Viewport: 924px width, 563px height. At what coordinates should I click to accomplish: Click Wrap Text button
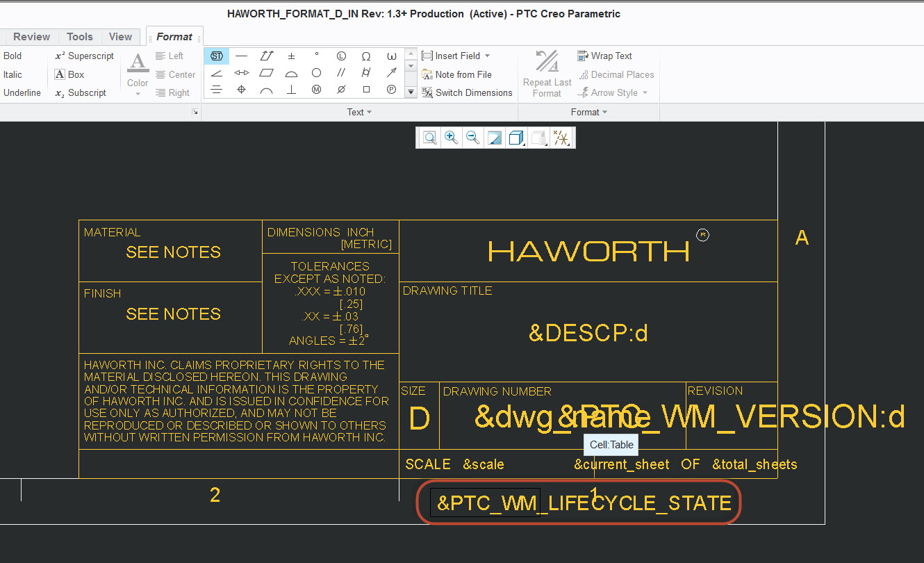[x=604, y=56]
